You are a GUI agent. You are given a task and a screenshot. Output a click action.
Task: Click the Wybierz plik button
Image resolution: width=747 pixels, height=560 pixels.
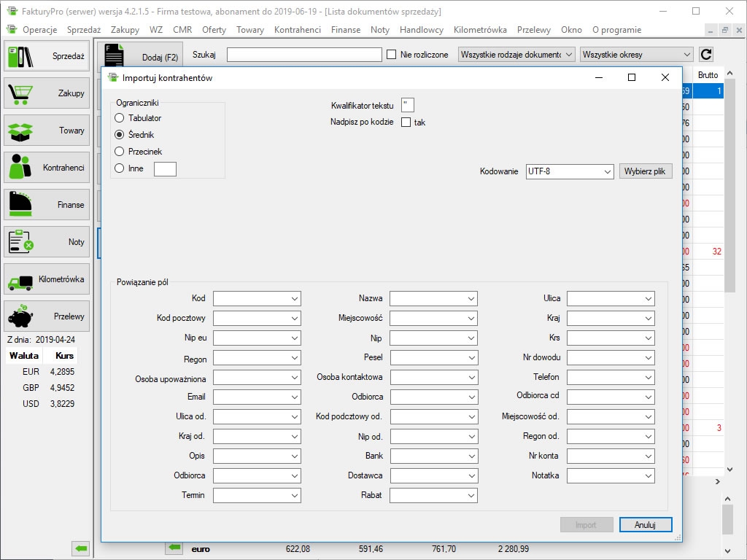[645, 171]
